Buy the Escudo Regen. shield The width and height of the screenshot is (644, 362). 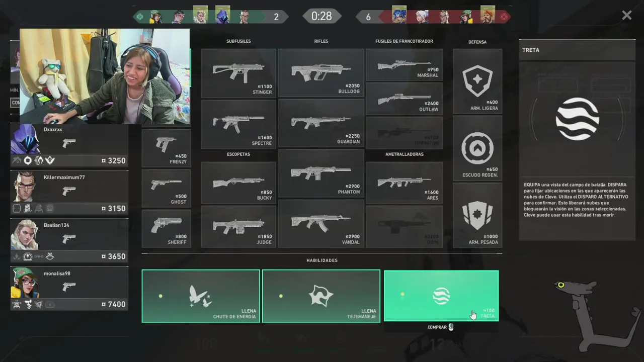tap(477, 148)
